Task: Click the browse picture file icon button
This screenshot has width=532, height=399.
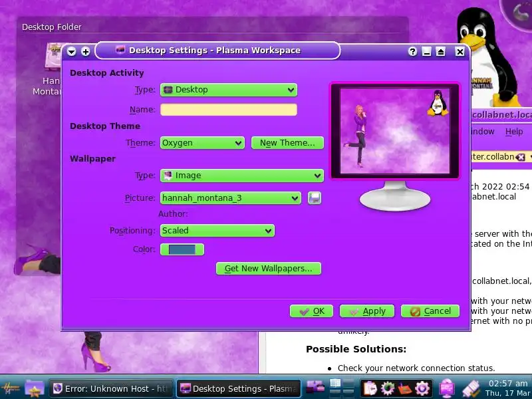Action: [x=315, y=198]
